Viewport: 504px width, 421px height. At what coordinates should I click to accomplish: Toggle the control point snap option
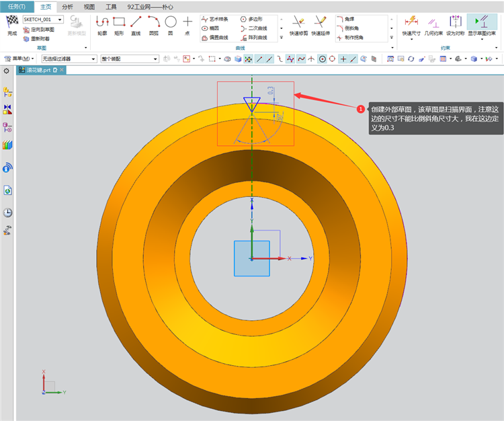[x=280, y=59]
